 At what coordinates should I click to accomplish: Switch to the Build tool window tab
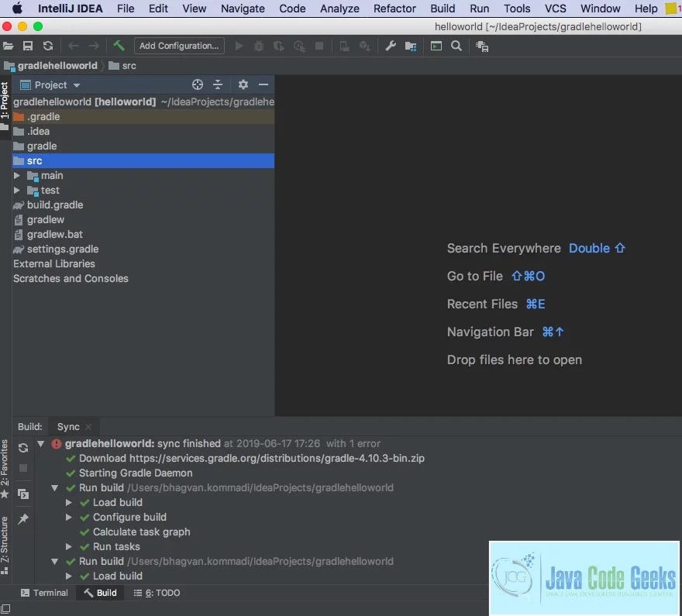click(x=100, y=593)
